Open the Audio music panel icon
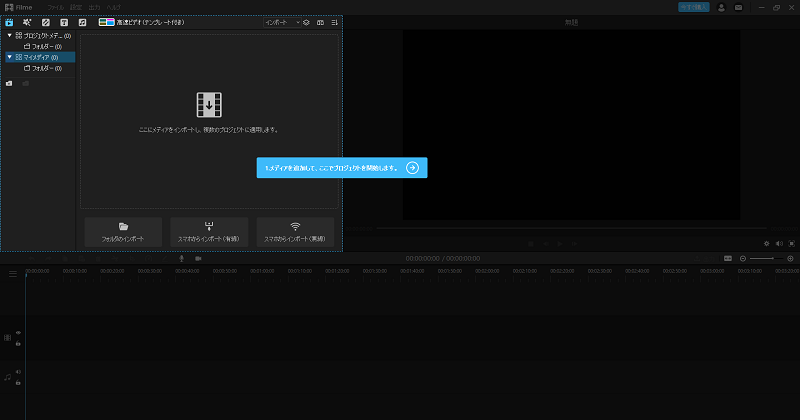Screen dimensions: 800x420 [82, 22]
